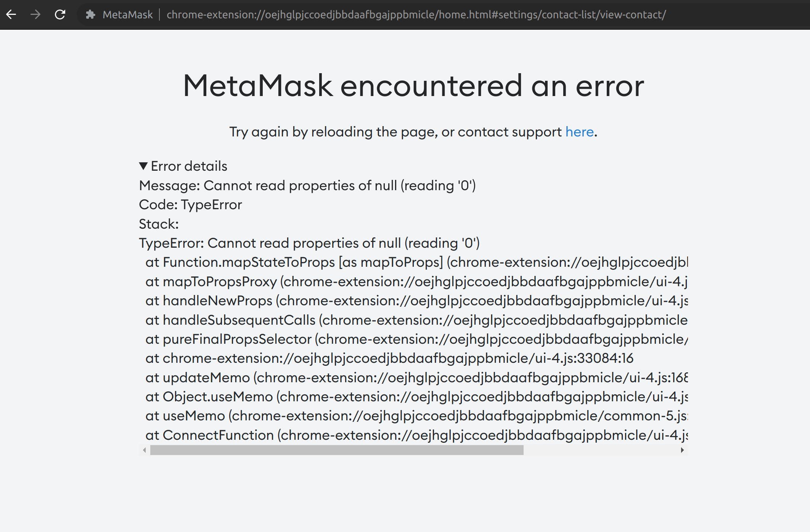Screen dimensions: 810x532
Task: Click the browser forward arrow
Action: click(x=36, y=14)
